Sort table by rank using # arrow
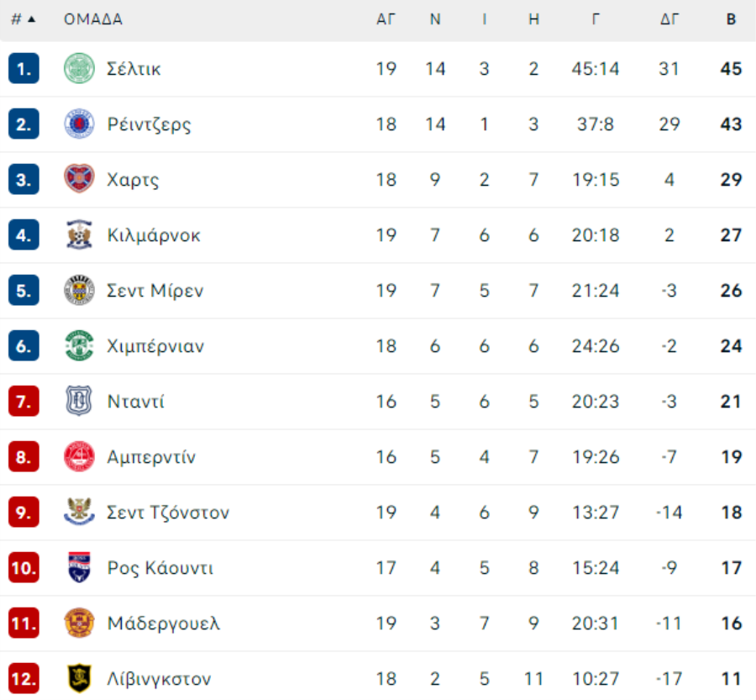The width and height of the screenshot is (756, 700). click(23, 19)
